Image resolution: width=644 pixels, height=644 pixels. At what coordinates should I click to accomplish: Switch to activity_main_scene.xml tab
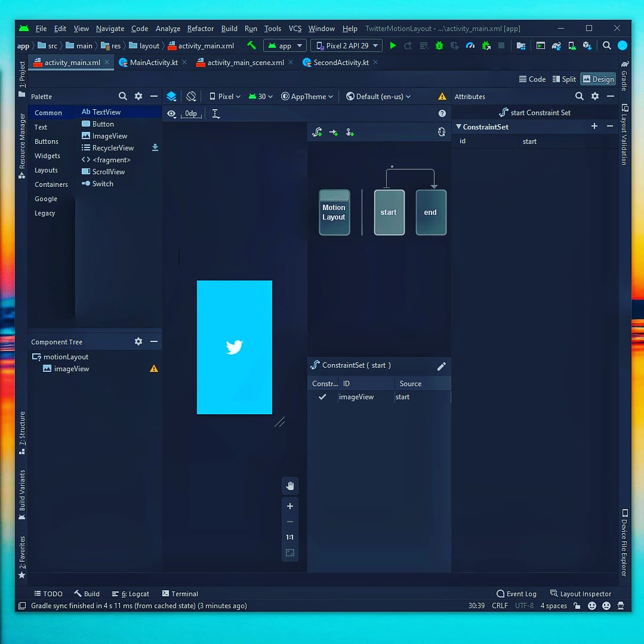[x=245, y=63]
